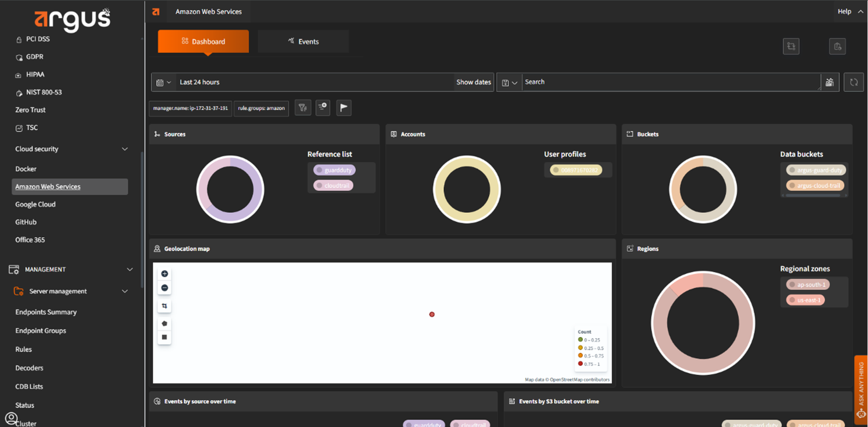The image size is (868, 427).
Task: Expand the Cloud security section chevron
Action: click(x=125, y=149)
